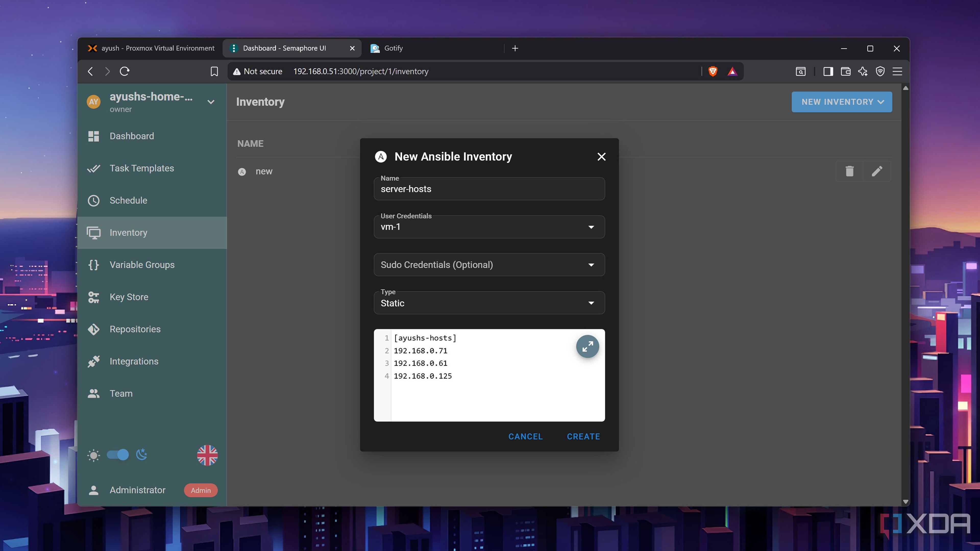This screenshot has width=980, height=551.
Task: Expand the NEW INVENTORY dropdown button
Action: pyautogui.click(x=841, y=102)
